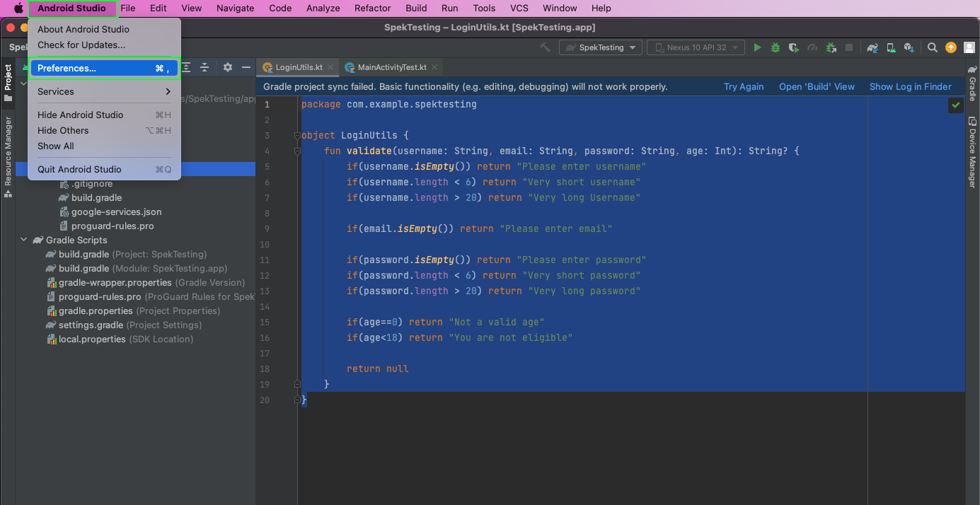Image resolution: width=980 pixels, height=505 pixels.
Task: Click Open 'Build' View link
Action: point(817,86)
